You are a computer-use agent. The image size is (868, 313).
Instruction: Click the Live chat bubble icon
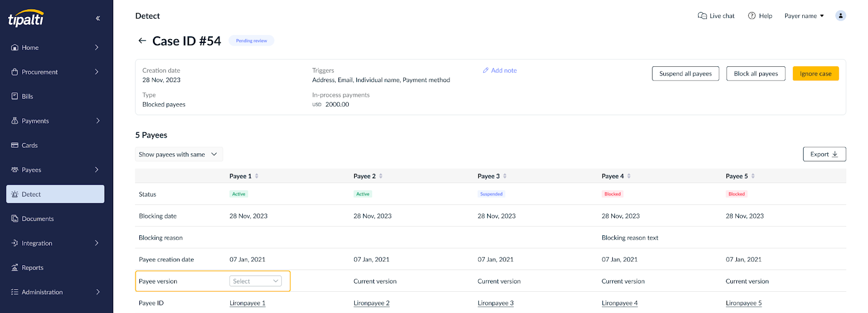point(702,16)
